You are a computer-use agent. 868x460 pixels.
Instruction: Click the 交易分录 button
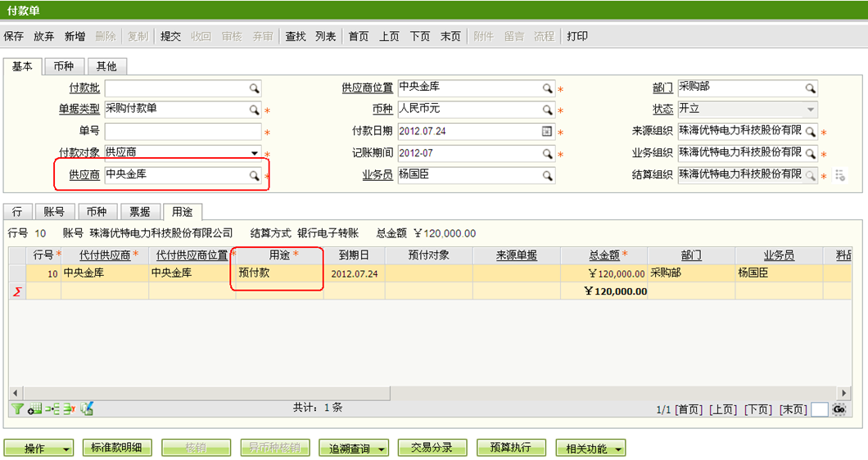click(x=432, y=448)
